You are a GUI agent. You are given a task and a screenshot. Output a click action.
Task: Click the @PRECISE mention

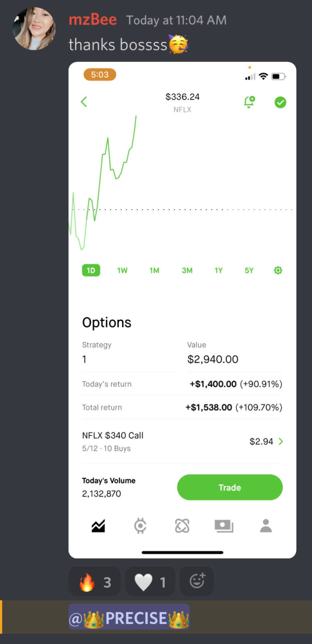tap(129, 617)
